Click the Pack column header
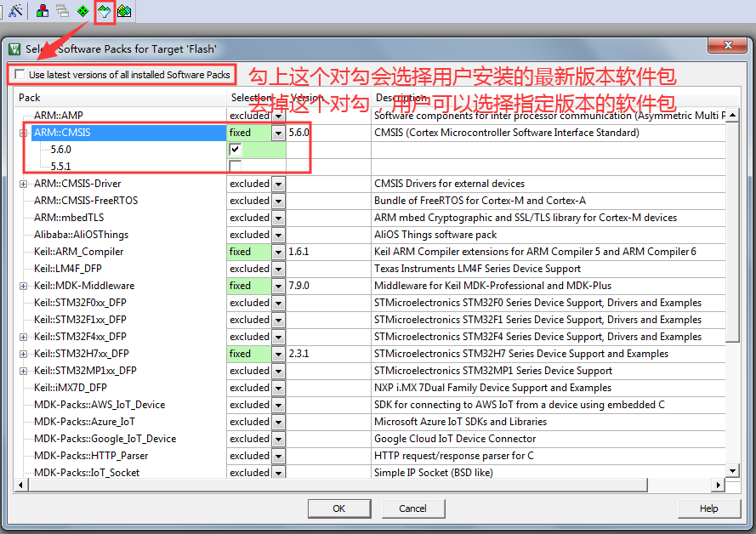The image size is (756, 534). point(120,97)
